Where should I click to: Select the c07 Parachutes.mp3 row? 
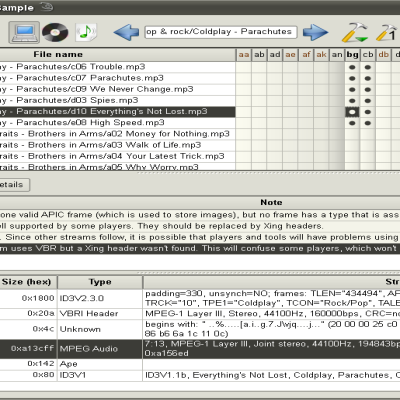[117, 78]
